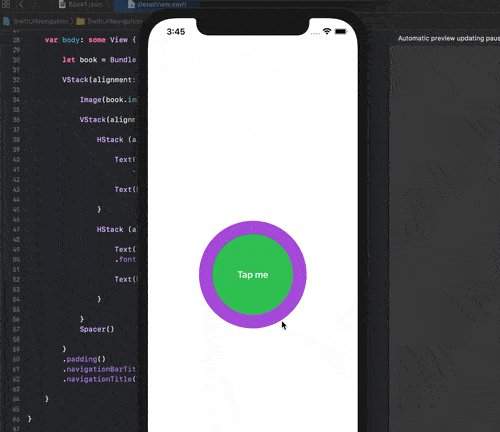
Task: Click the battery icon in simulator status bar
Action: click(340, 31)
